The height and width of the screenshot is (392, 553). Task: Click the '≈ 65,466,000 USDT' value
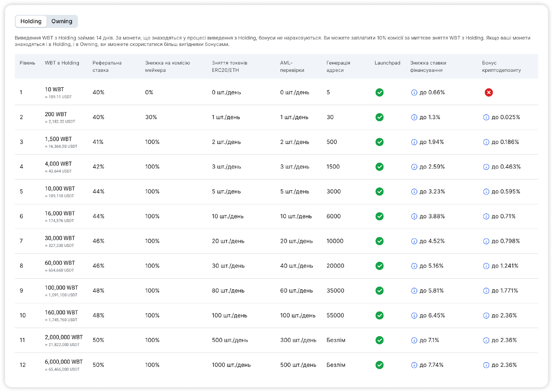tap(62, 370)
